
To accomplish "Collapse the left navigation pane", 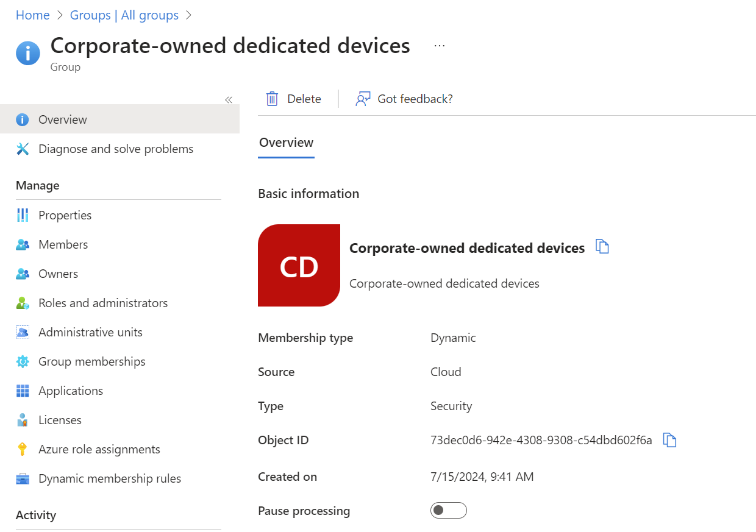I will pos(229,99).
